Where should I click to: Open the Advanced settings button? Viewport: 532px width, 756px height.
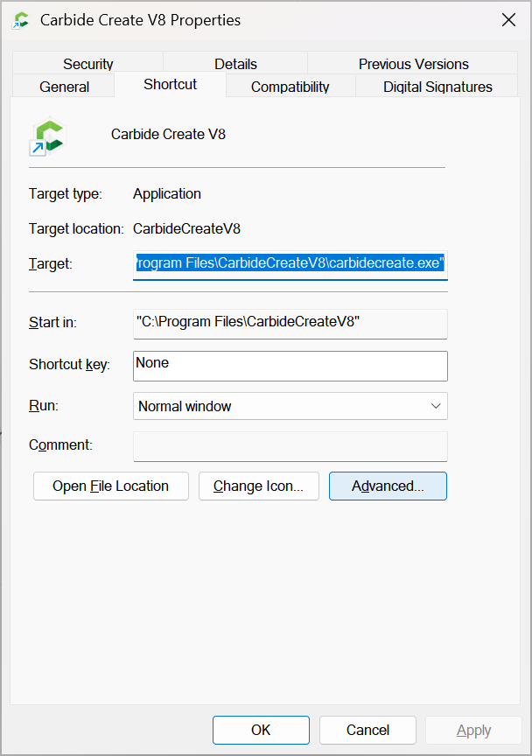coord(388,486)
